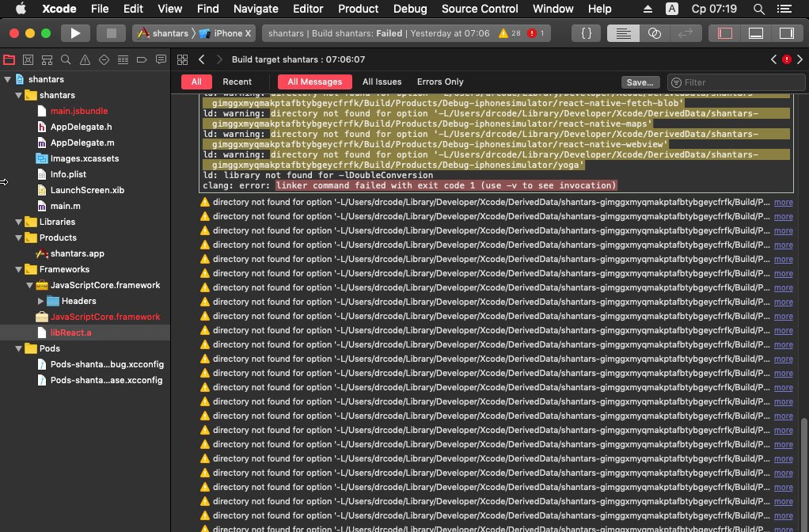Jump to previous issue arrow
The image size is (809, 532).
[x=773, y=60]
